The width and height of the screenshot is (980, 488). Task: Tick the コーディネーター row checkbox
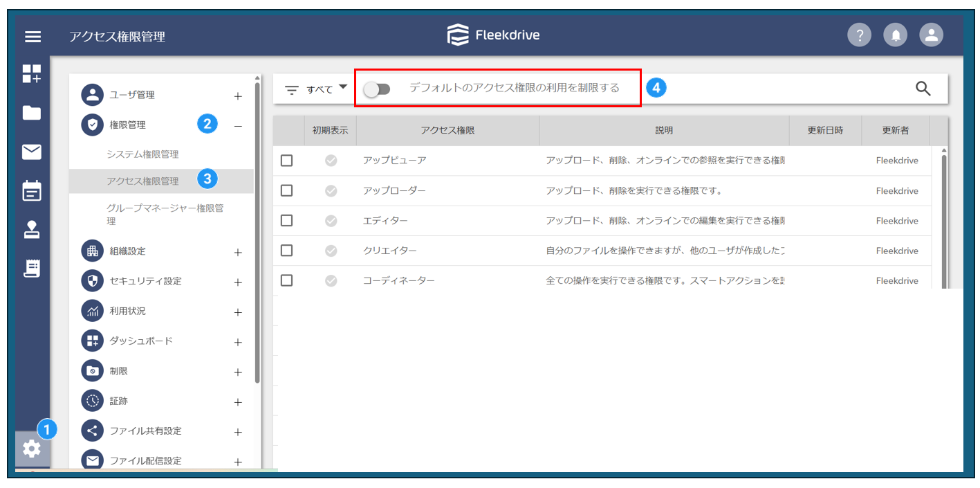pos(286,280)
